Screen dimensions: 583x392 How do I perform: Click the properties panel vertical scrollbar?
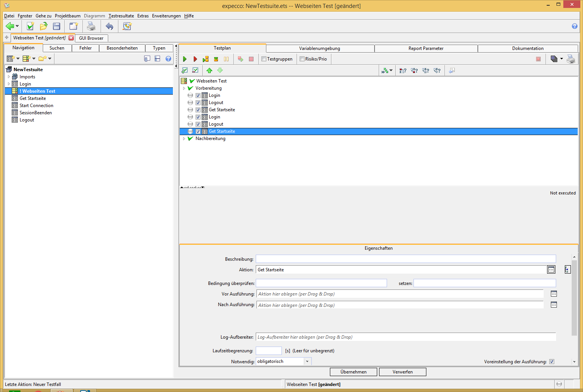point(574,298)
